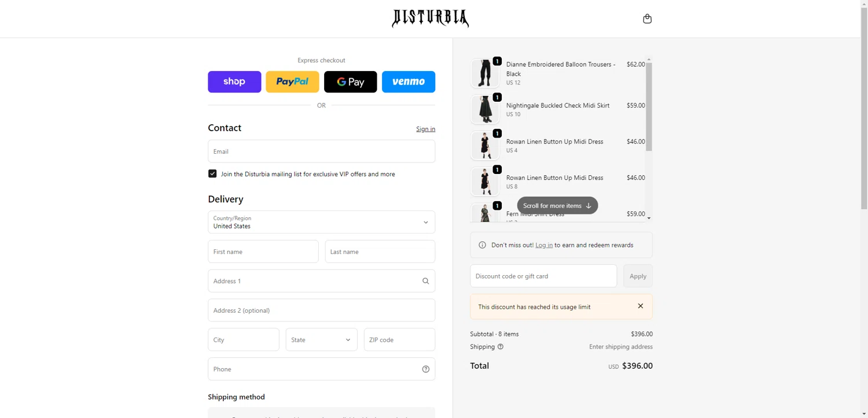The image size is (868, 418).
Task: Click the Shipping help question icon
Action: [501, 347]
